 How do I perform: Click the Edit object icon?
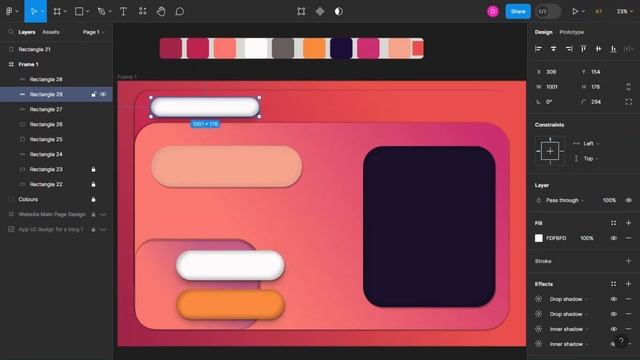pyautogui.click(x=301, y=11)
